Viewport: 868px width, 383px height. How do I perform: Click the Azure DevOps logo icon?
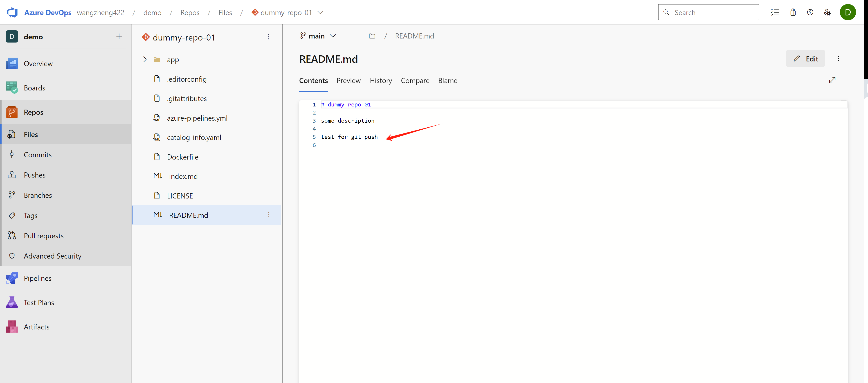coord(12,12)
